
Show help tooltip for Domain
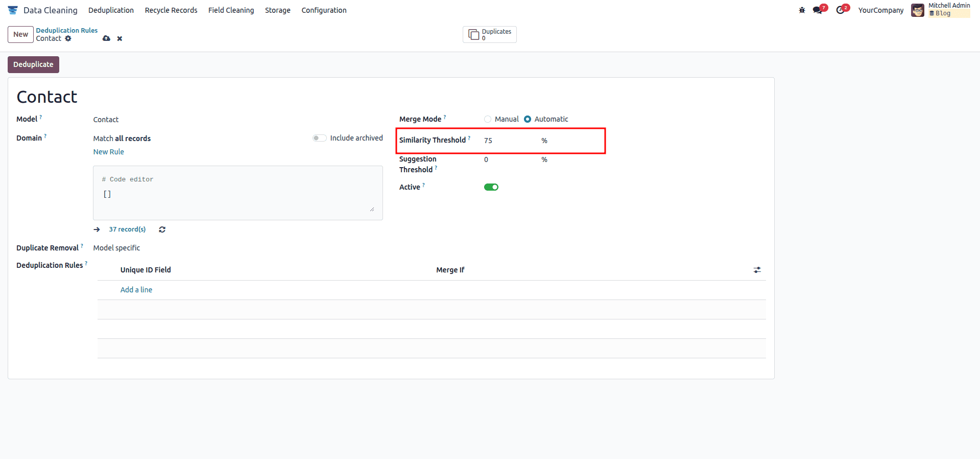(45, 136)
